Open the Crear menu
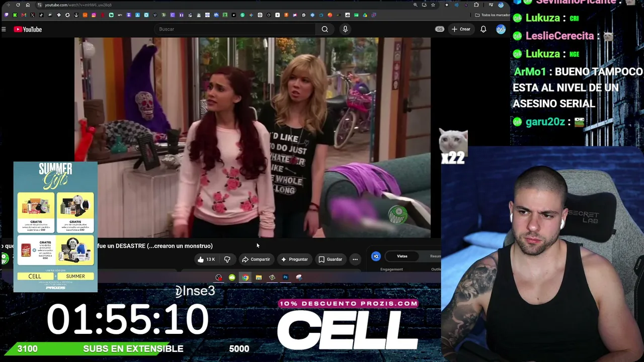The height and width of the screenshot is (362, 644). pyautogui.click(x=461, y=29)
